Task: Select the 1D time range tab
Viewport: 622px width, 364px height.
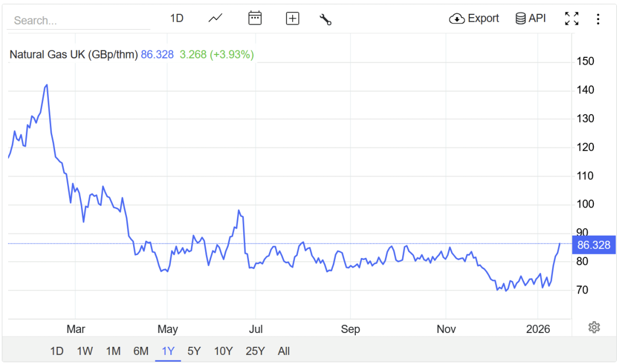Action: (x=57, y=351)
